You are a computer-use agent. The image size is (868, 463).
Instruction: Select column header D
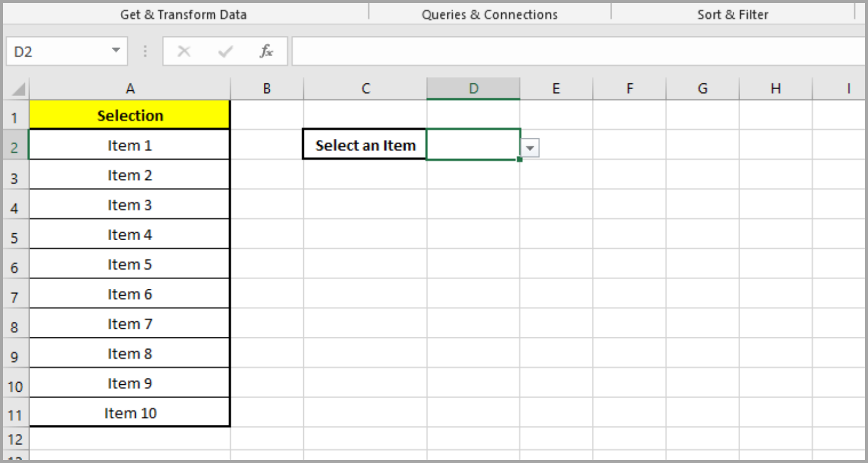473,88
